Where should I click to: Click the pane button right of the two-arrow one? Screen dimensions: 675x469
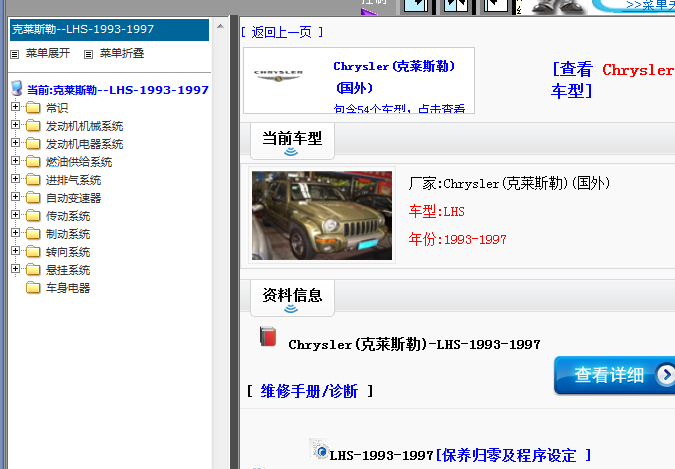(495, 6)
